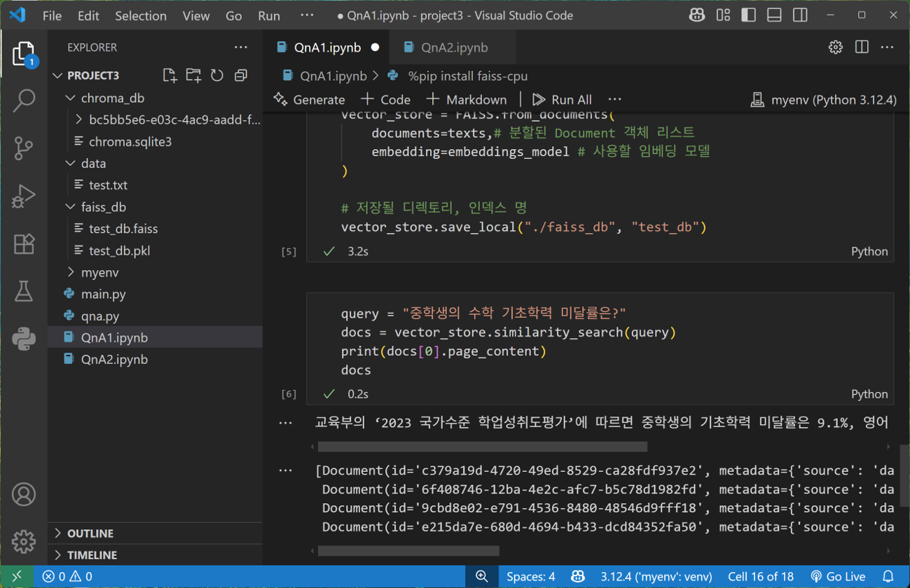Viewport: 910px width, 588px height.
Task: Toggle the secondary side bar
Action: [x=800, y=15]
